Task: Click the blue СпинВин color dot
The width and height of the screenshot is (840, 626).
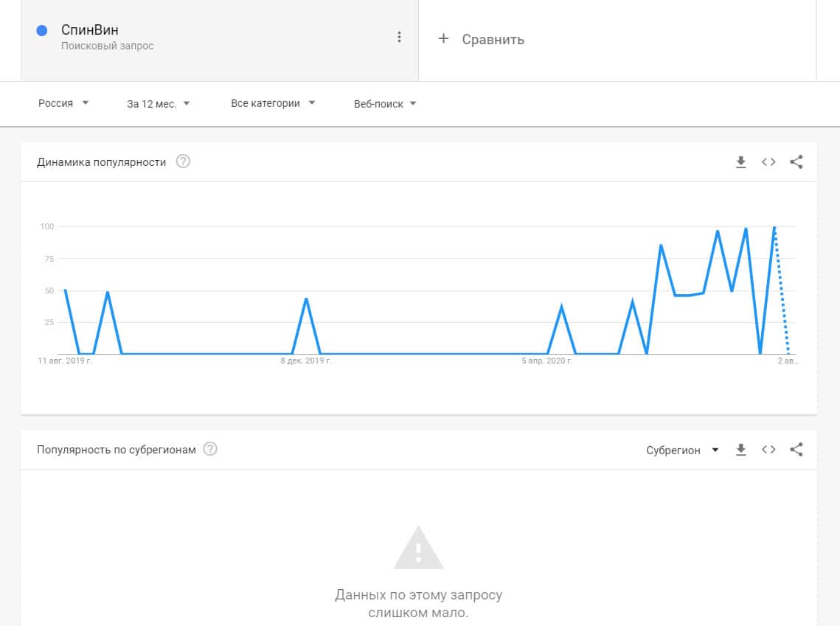Action: [x=42, y=30]
